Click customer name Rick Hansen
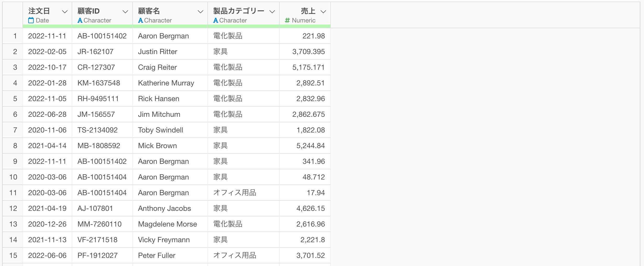 pos(159,99)
